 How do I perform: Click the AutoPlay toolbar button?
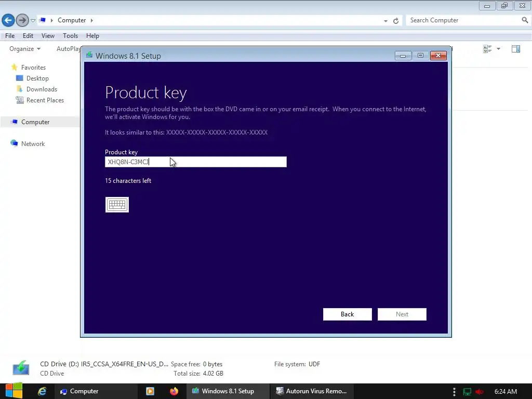pyautogui.click(x=68, y=49)
